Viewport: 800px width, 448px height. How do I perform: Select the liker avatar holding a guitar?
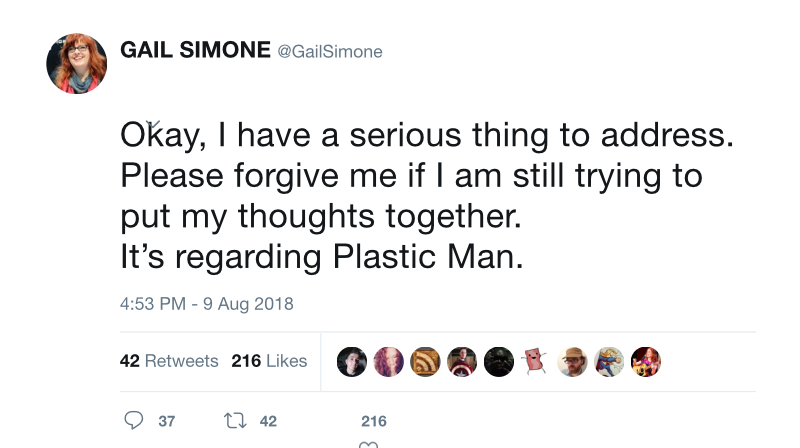tap(646, 362)
